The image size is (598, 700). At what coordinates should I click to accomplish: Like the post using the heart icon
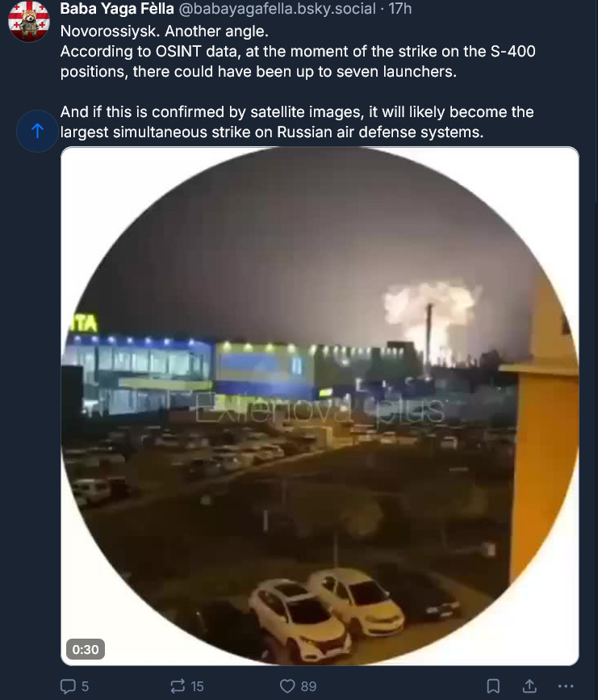[288, 685]
